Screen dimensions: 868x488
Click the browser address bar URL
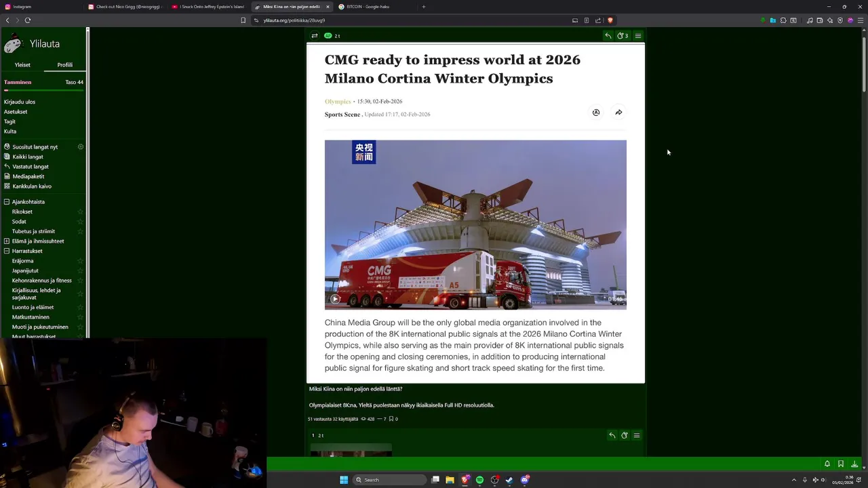click(294, 20)
